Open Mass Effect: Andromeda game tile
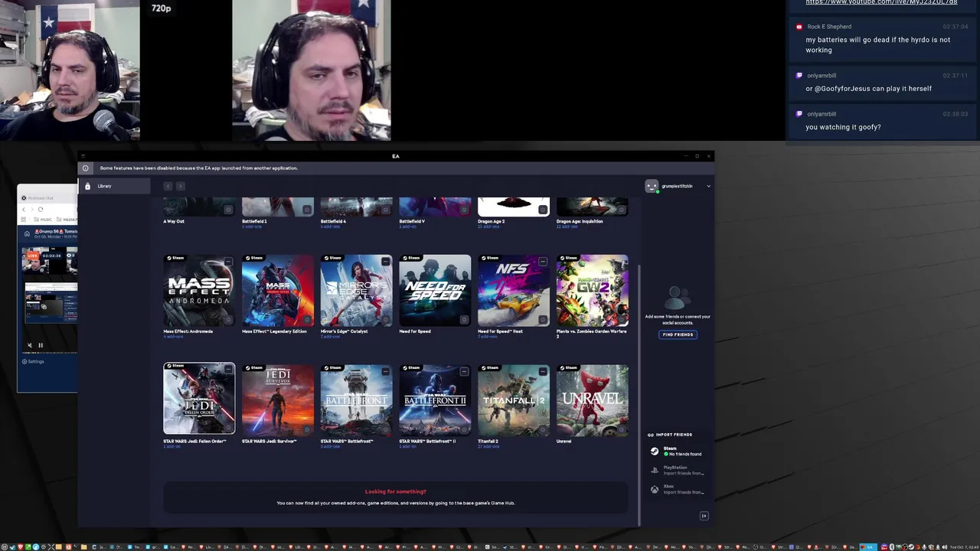The width and height of the screenshot is (980, 551). [199, 291]
